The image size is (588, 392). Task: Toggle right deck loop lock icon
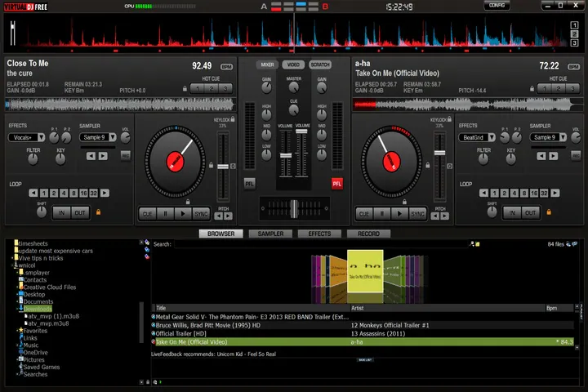tap(549, 212)
